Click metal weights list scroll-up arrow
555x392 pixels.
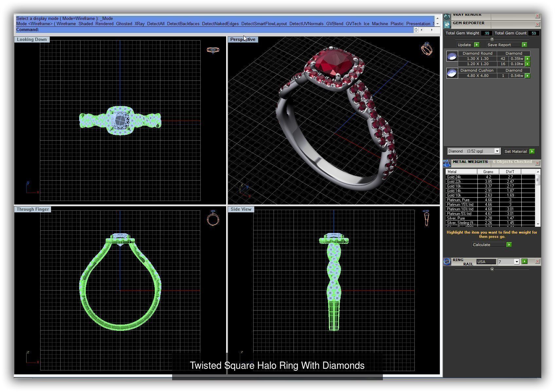click(538, 172)
